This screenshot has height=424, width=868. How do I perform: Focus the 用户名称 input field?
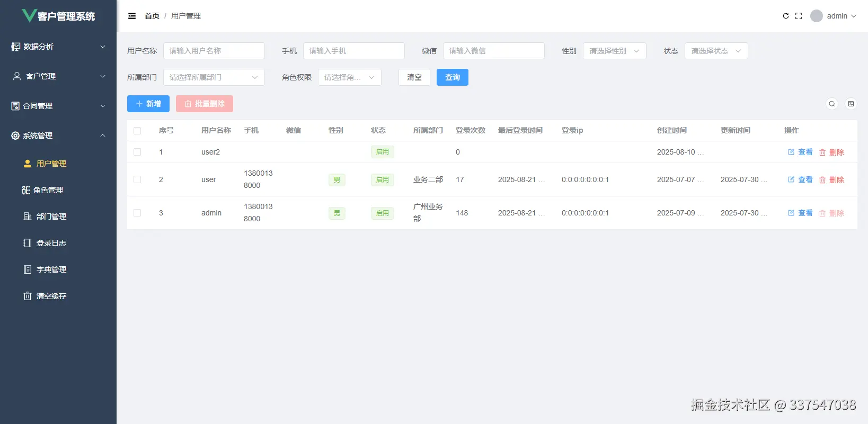click(x=214, y=51)
